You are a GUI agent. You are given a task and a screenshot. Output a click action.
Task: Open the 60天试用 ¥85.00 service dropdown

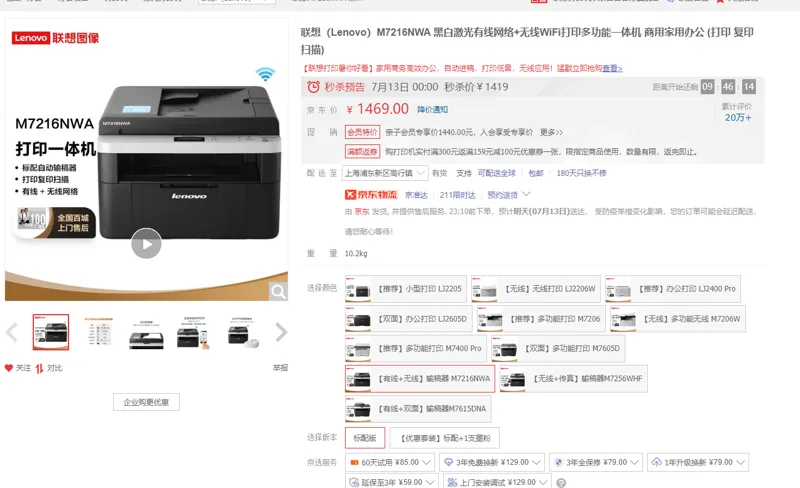[390, 462]
